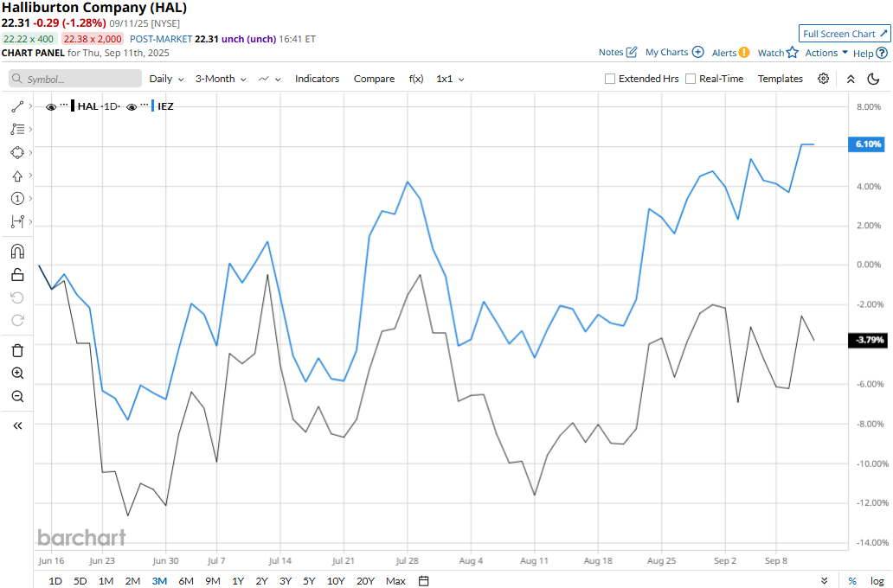This screenshot has width=893, height=588.
Task: Open the HAL series options ellipsis
Action: tap(64, 105)
